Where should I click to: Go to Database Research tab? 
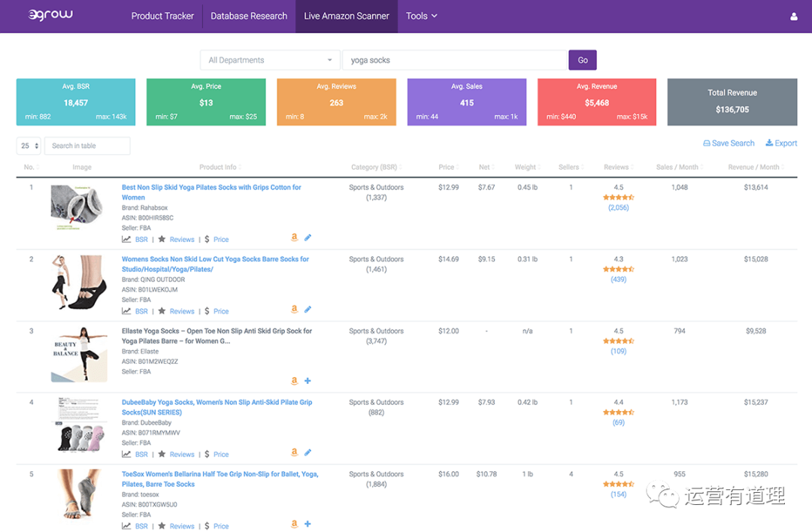point(249,16)
